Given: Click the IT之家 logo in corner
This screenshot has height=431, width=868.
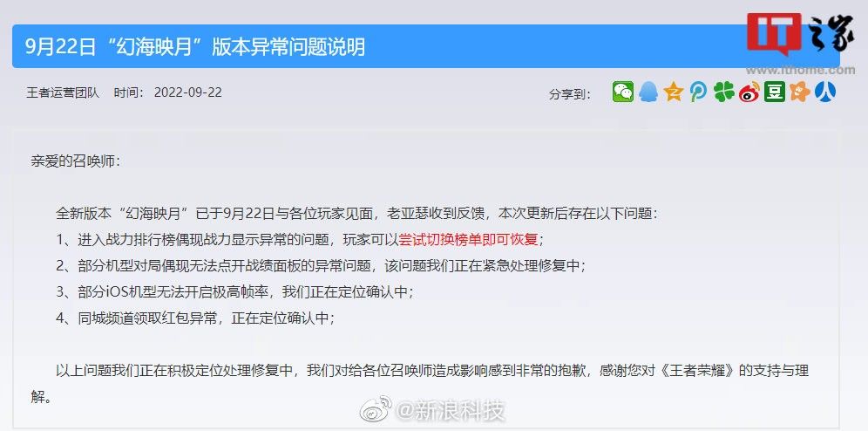Looking at the screenshot, I should pos(801,34).
